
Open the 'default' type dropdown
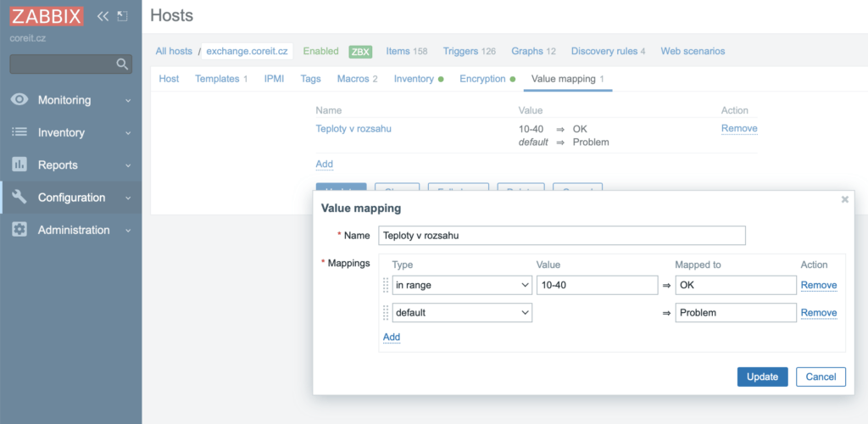point(462,313)
